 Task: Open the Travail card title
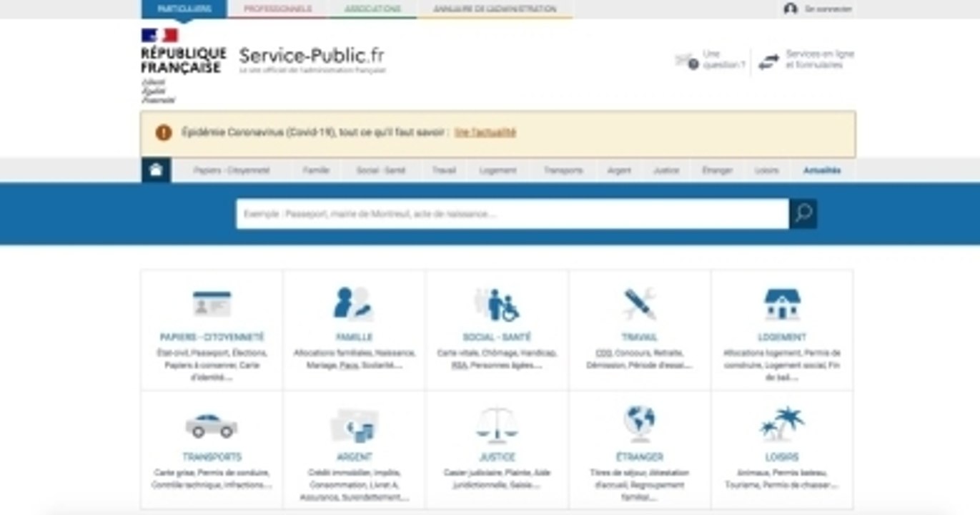(x=639, y=337)
